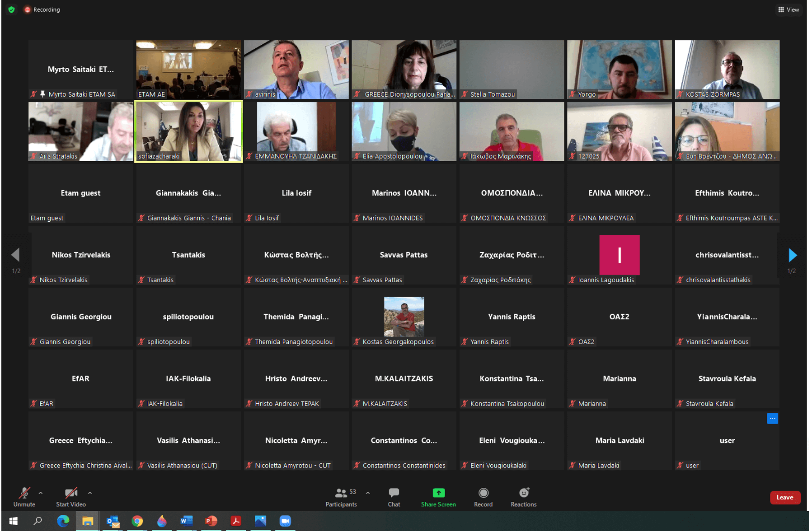The image size is (812, 532).
Task: Select the Aris Stratakis video tile
Action: [x=81, y=131]
